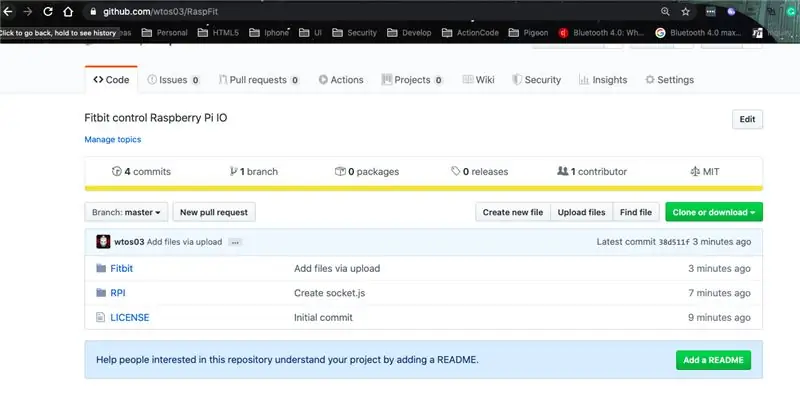This screenshot has width=800, height=393.
Task: View the 1 branch list
Action: tap(254, 171)
